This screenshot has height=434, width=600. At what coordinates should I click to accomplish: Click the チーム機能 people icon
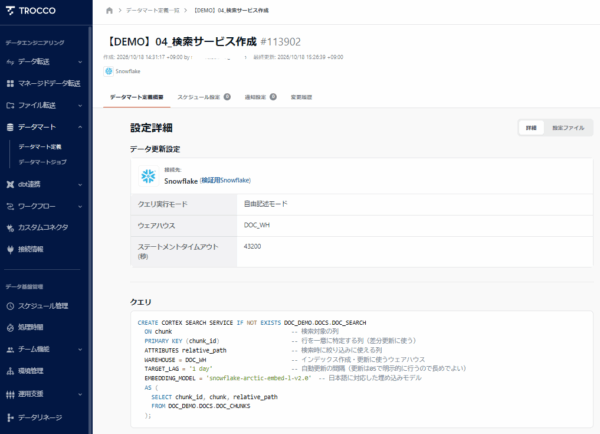(x=10, y=349)
